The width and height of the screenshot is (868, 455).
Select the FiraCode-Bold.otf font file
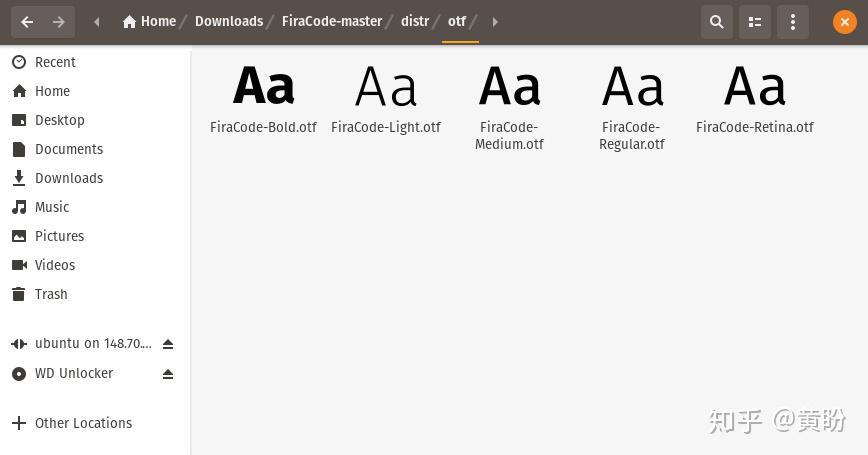[x=263, y=98]
